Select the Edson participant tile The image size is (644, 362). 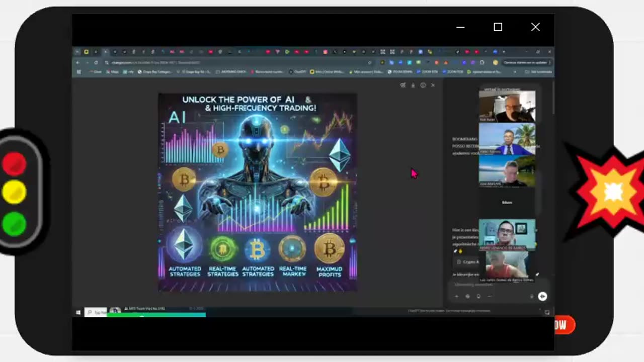click(x=507, y=203)
